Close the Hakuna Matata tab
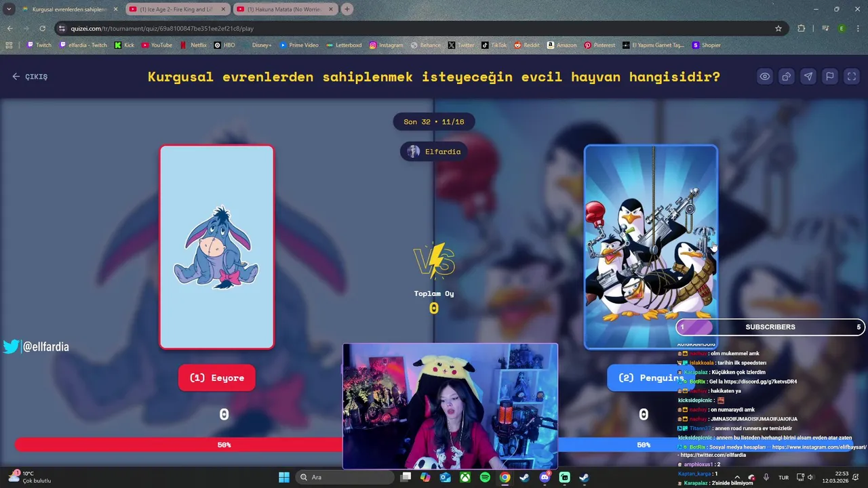The height and width of the screenshot is (488, 868). pos(330,9)
